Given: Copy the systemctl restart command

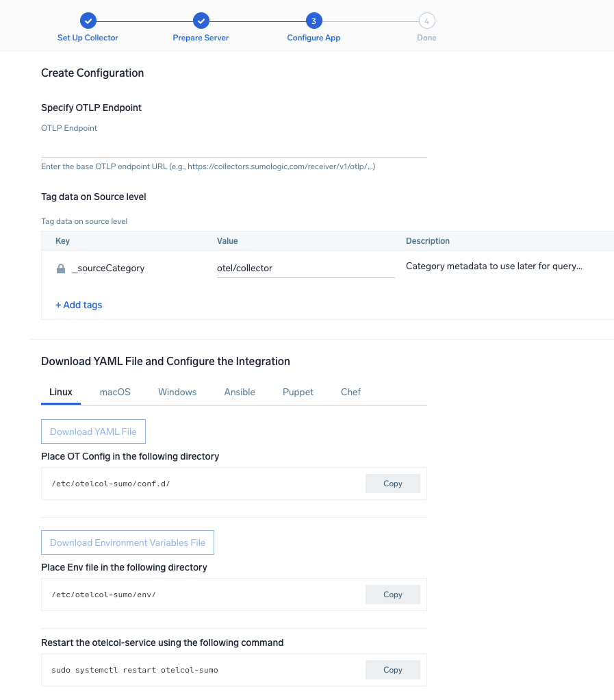Looking at the screenshot, I should (x=393, y=670).
